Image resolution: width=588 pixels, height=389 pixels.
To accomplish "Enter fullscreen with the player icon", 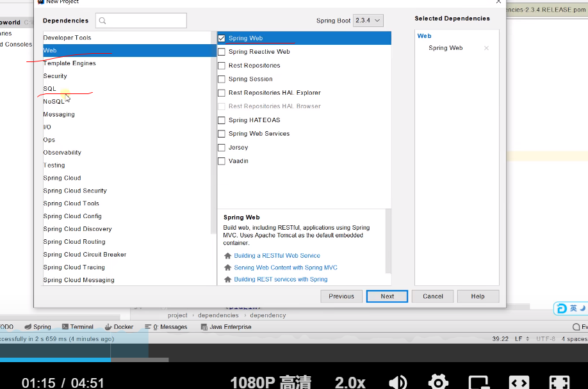I will pyautogui.click(x=560, y=382).
